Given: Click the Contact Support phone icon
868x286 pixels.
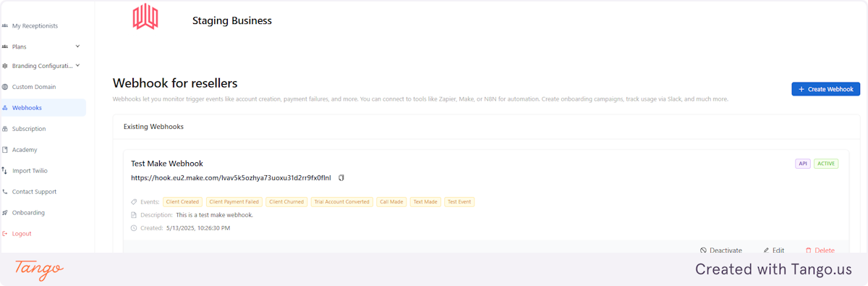Looking at the screenshot, I should [x=5, y=192].
